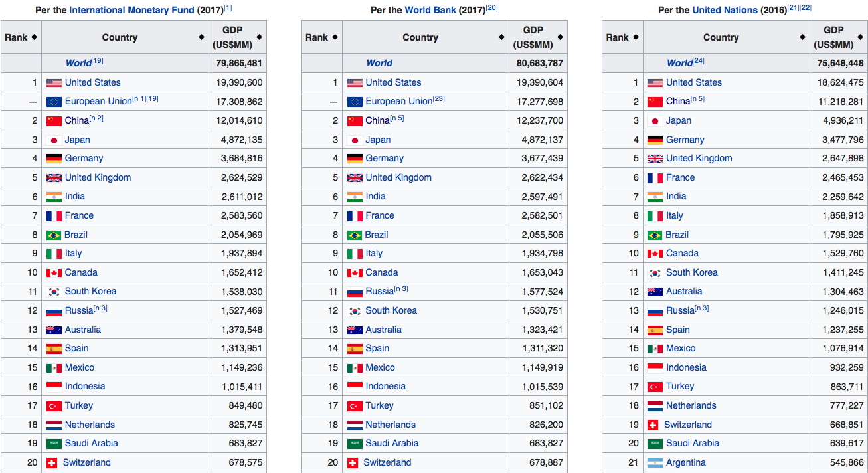Sort World Bank table by Rank arrows
The height and width of the screenshot is (473, 868).
pyautogui.click(x=335, y=37)
